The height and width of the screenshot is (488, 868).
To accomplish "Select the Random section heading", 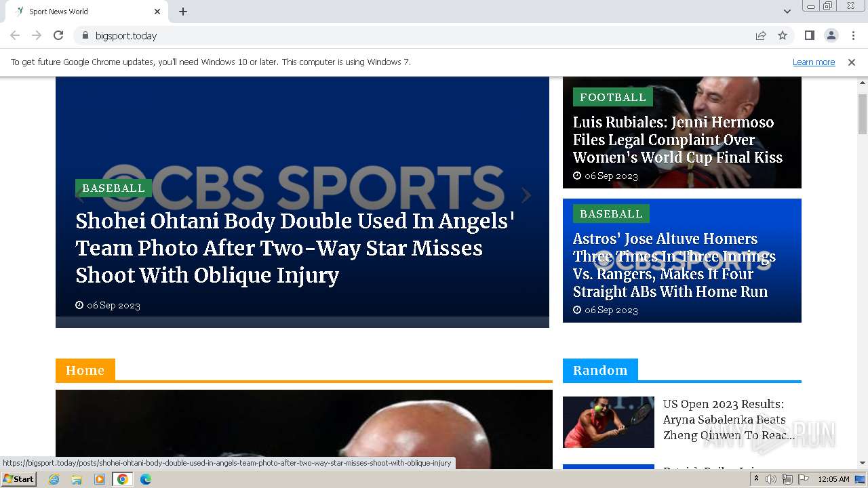I will point(600,370).
